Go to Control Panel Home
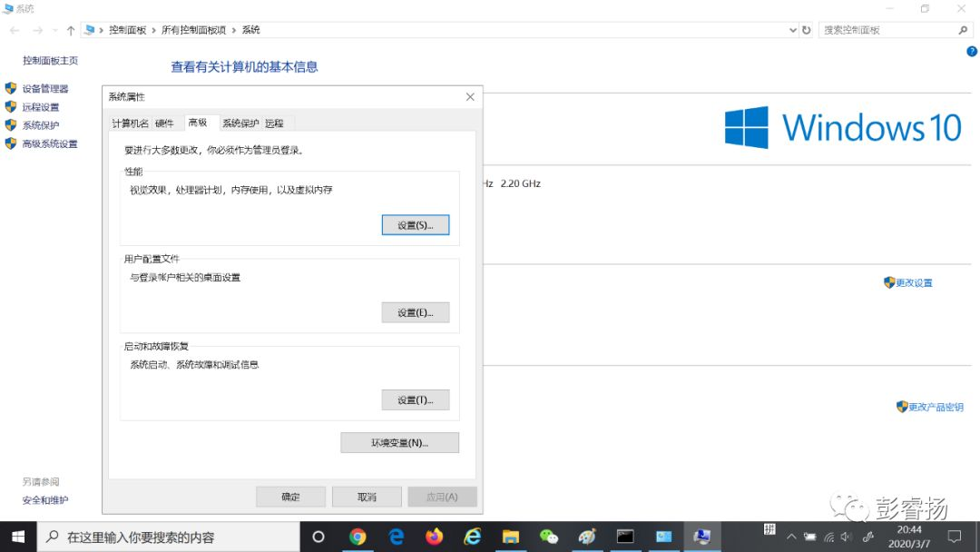This screenshot has height=552, width=980. (50, 61)
